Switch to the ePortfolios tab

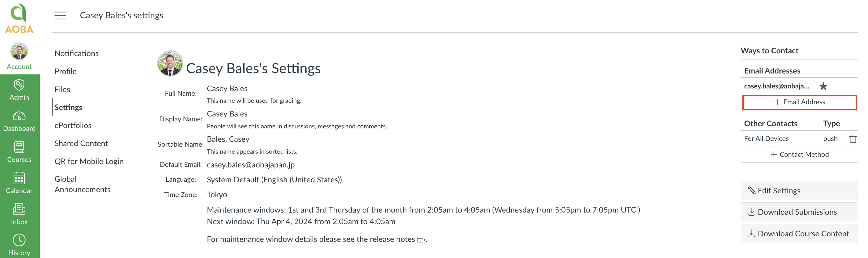(73, 125)
